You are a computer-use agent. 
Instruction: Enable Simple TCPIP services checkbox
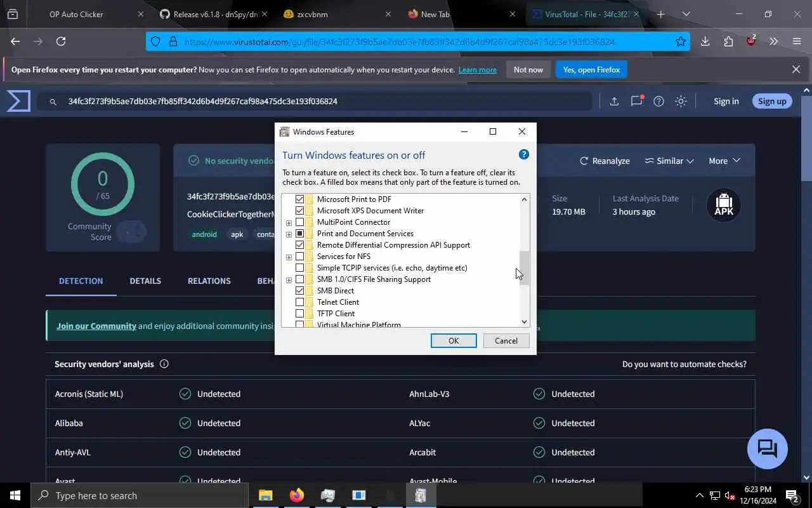click(300, 268)
